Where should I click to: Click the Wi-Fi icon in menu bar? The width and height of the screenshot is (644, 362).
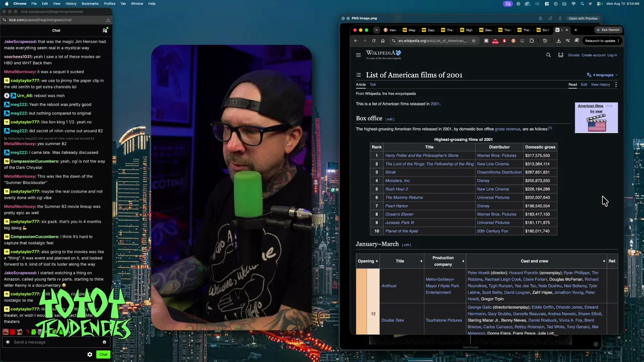click(x=574, y=4)
